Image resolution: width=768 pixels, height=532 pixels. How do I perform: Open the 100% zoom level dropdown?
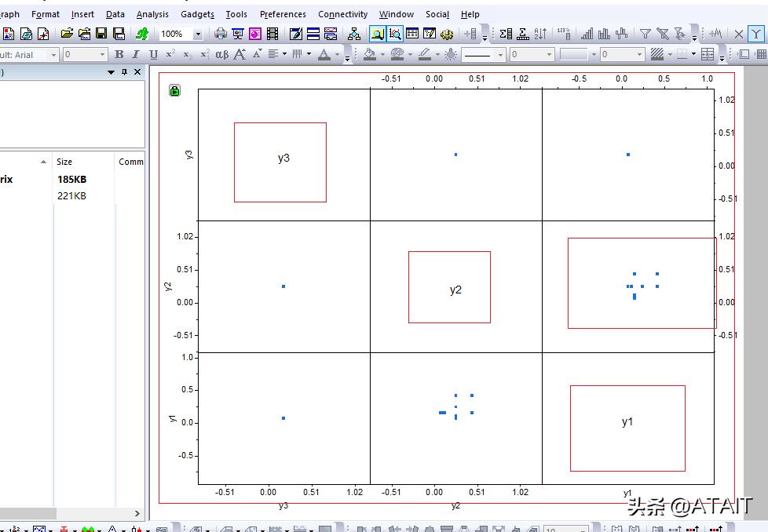click(x=196, y=34)
